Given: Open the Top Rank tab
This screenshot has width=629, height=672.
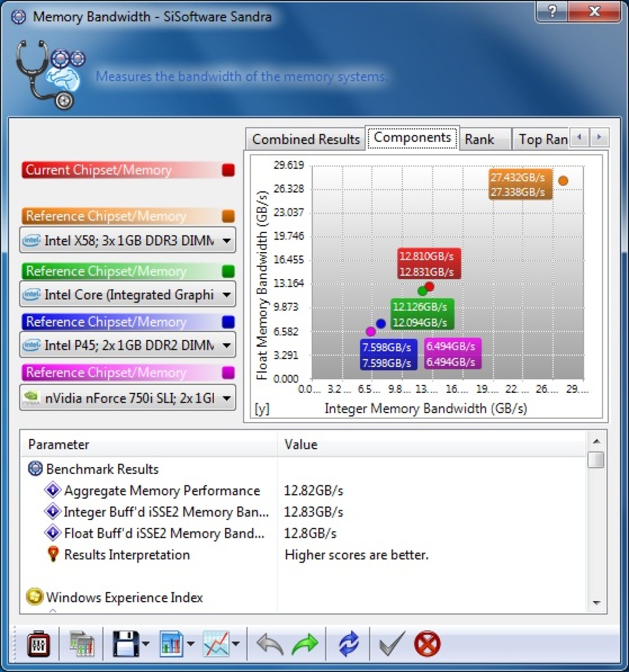Looking at the screenshot, I should click(x=541, y=139).
